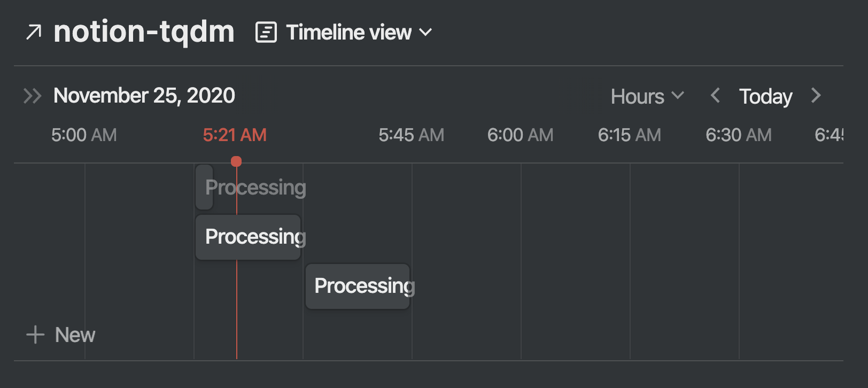Click the 5:45 AM time header
Viewport: 868px width, 388px height.
coord(411,135)
